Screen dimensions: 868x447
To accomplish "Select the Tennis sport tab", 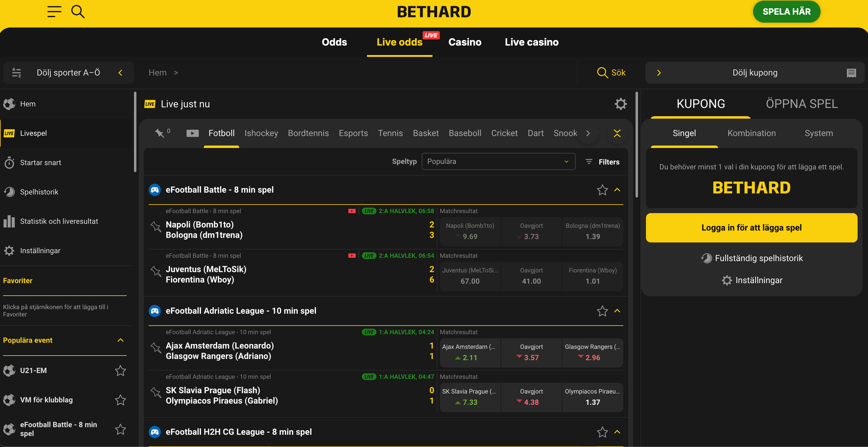I will [x=390, y=133].
